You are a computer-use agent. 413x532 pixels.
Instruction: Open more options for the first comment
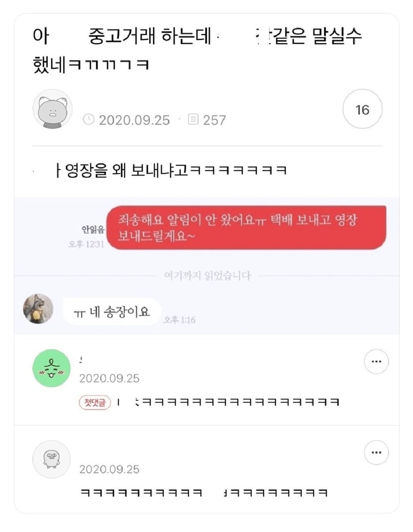(376, 361)
